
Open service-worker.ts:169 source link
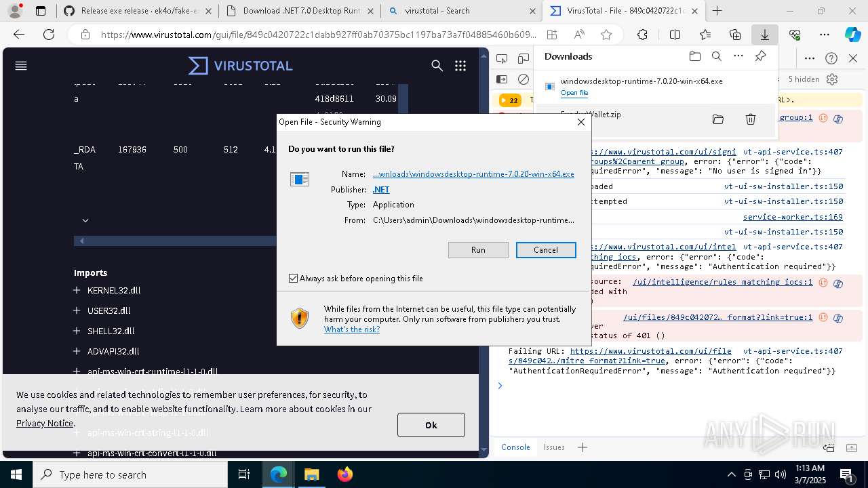tap(793, 217)
